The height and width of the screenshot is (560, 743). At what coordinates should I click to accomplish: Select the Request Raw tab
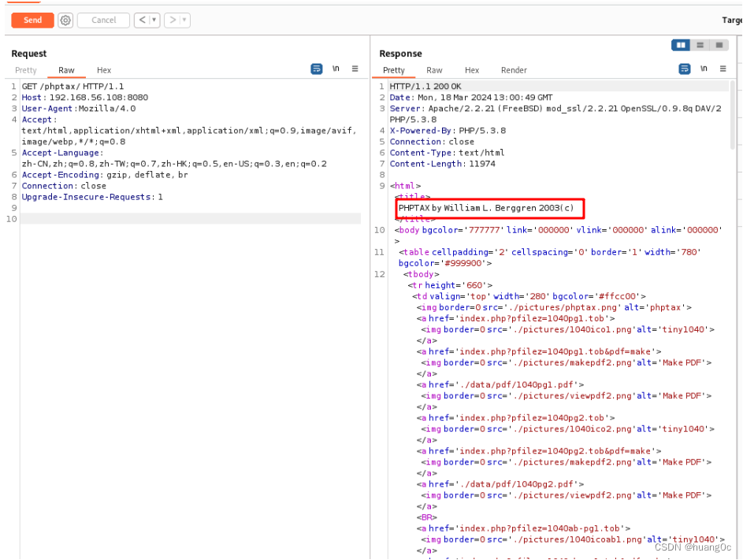point(66,70)
